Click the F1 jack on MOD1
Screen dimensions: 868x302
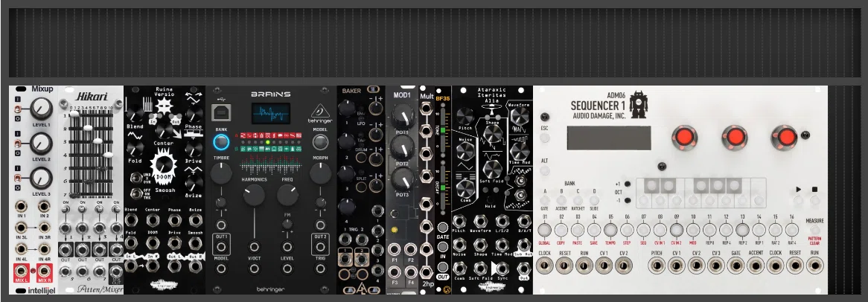[x=394, y=249]
